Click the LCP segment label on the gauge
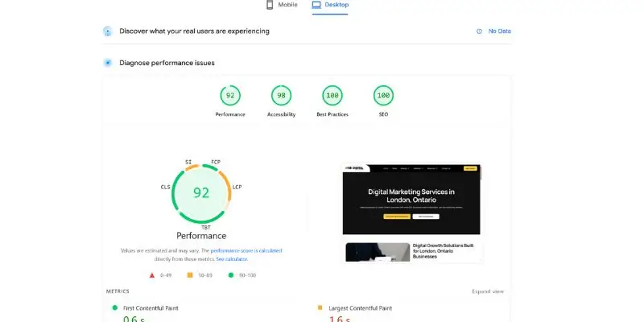 click(x=237, y=188)
